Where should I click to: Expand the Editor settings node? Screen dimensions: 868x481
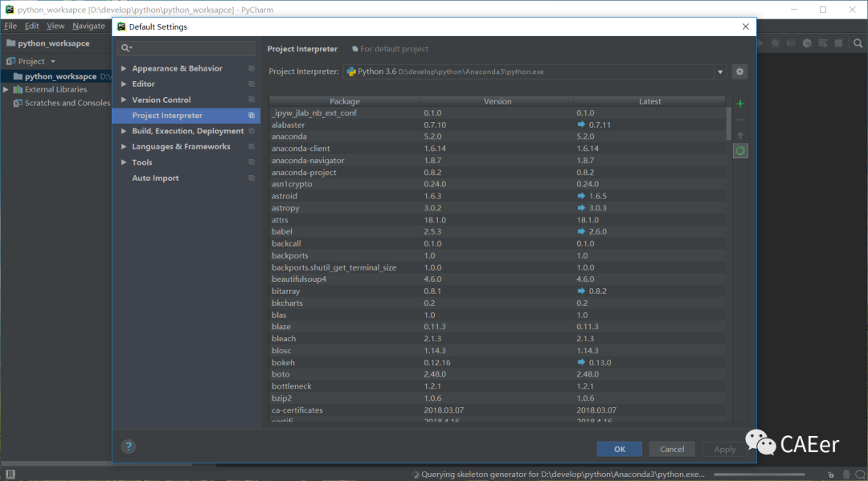click(x=124, y=84)
